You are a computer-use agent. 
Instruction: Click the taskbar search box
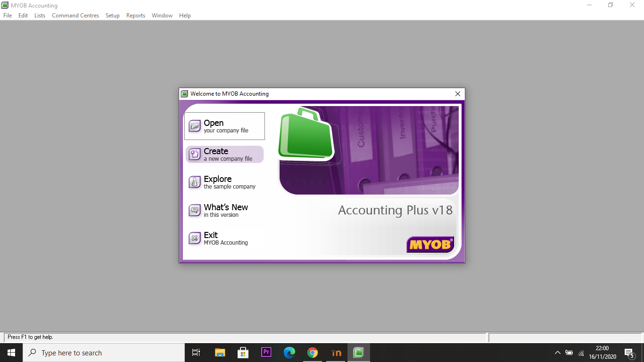coord(104,353)
